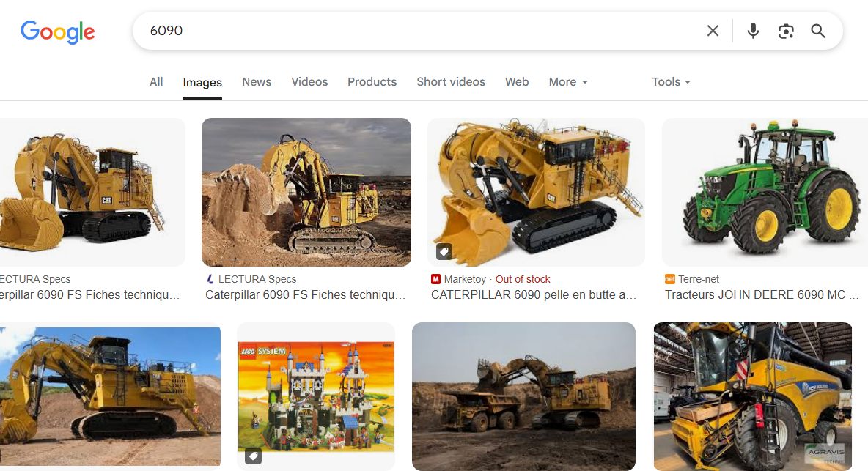868x471 pixels.
Task: Open Tracteurs JOHN DEERE 6090 MC link
Action: (x=761, y=295)
